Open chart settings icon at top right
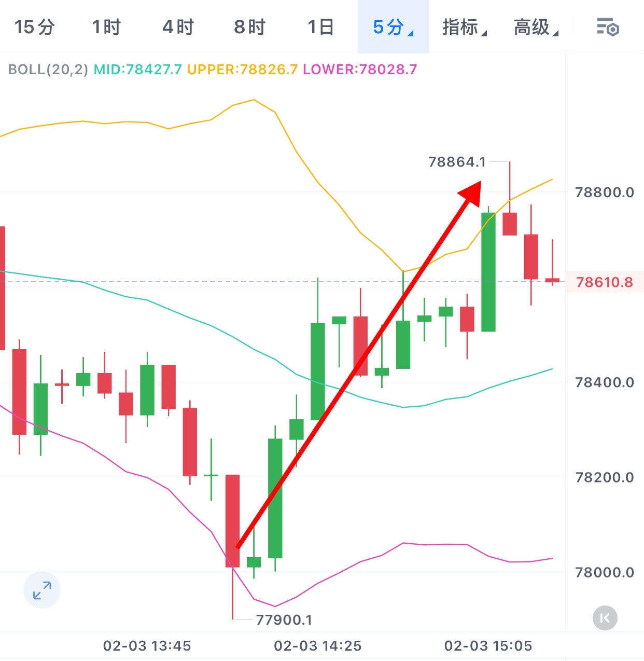 tap(608, 27)
